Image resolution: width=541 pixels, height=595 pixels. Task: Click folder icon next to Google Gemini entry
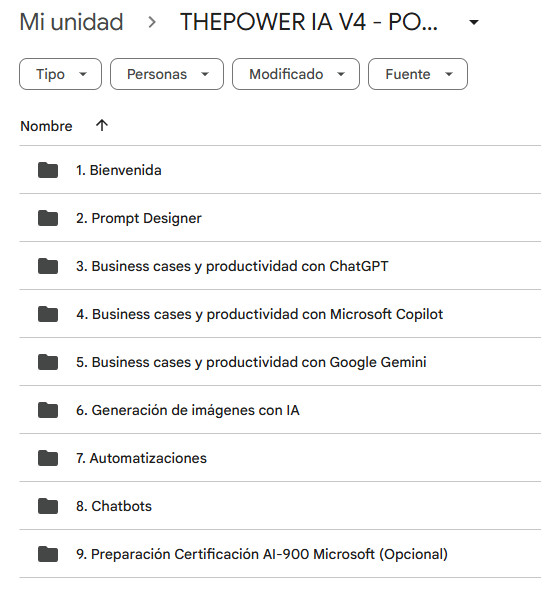coord(48,362)
